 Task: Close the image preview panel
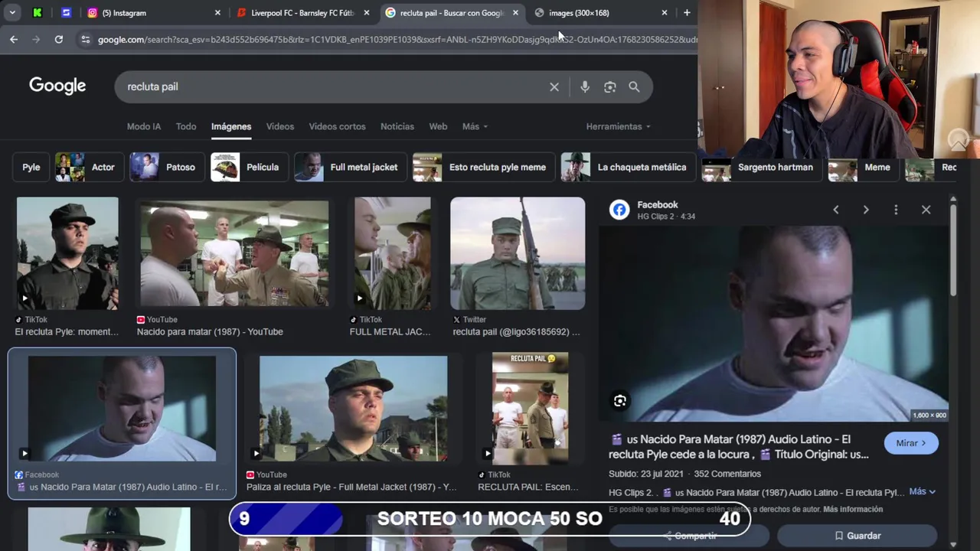(x=926, y=210)
